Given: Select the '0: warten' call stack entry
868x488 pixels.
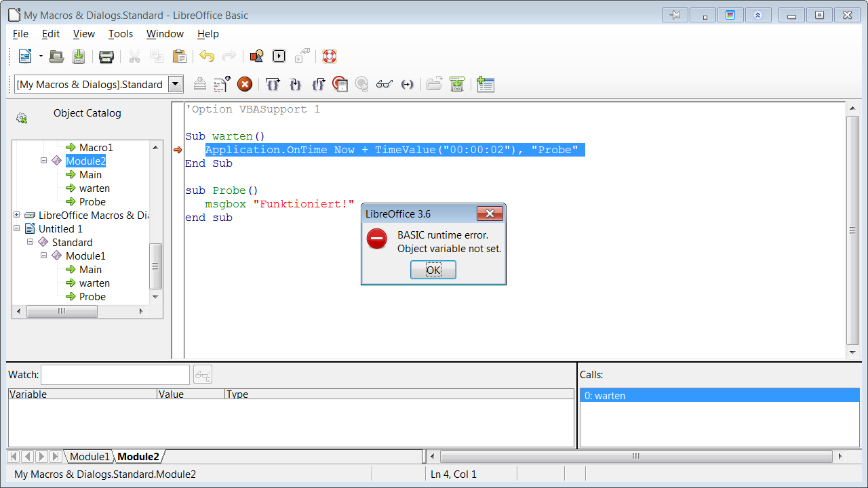Looking at the screenshot, I should 719,396.
